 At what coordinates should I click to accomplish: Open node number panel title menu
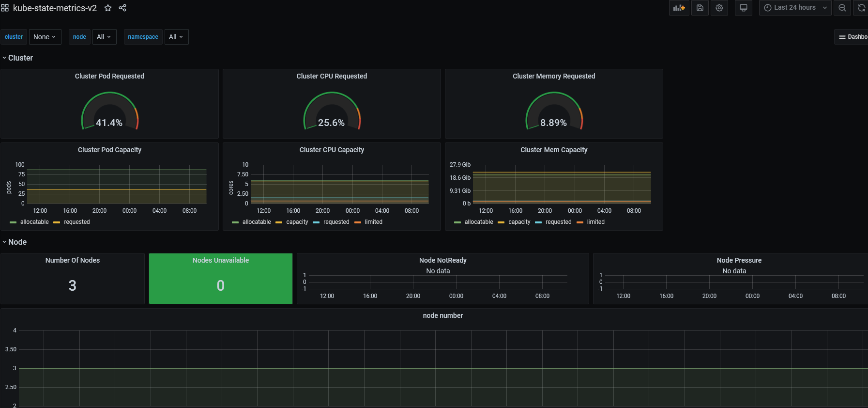[443, 315]
